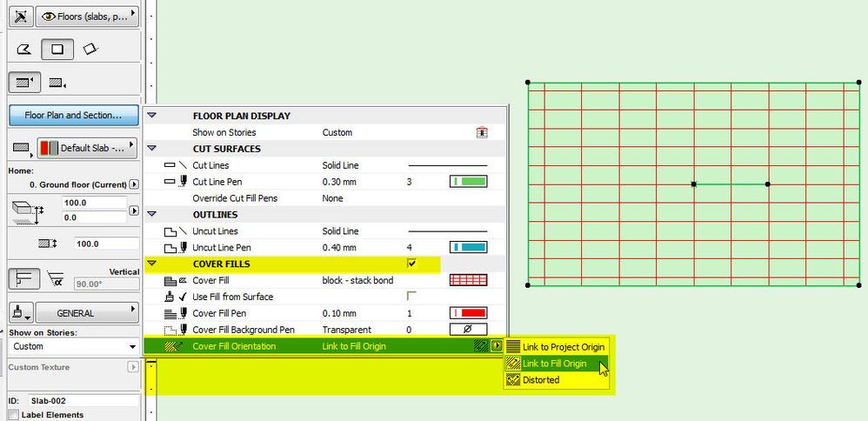Click the Floor Plan and Section... button
Image resolution: width=868 pixels, height=421 pixels.
[x=74, y=115]
